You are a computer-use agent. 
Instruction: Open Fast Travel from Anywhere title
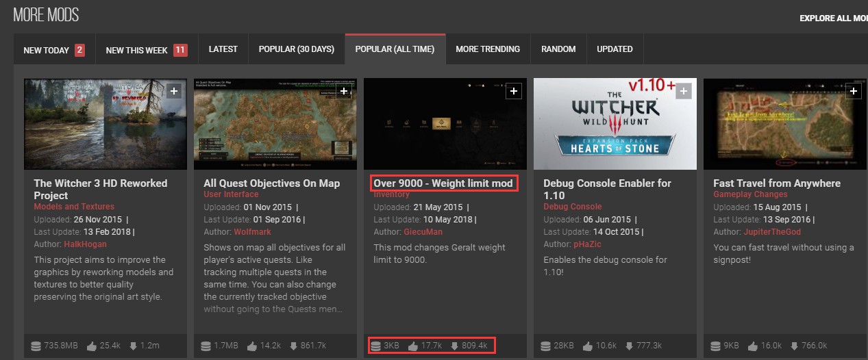pyautogui.click(x=777, y=183)
